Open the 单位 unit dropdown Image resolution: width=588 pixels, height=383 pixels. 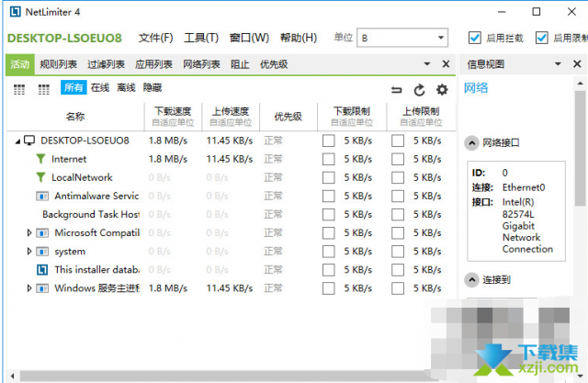pyautogui.click(x=401, y=38)
